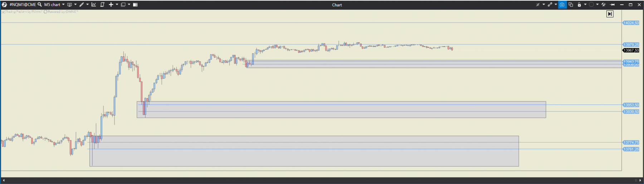Expand the dropdown beside the plus icon
644x184 pixels.
point(117,5)
